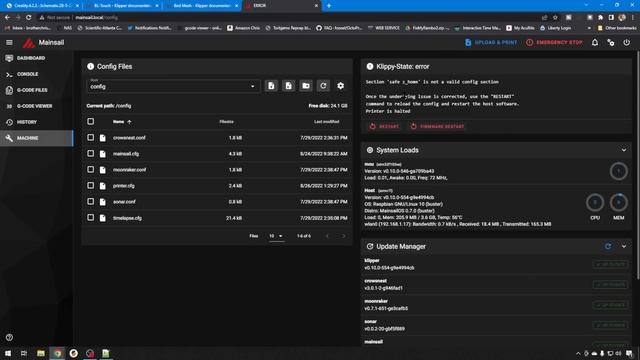
Task: Open the power menu icon
Action: [627, 42]
